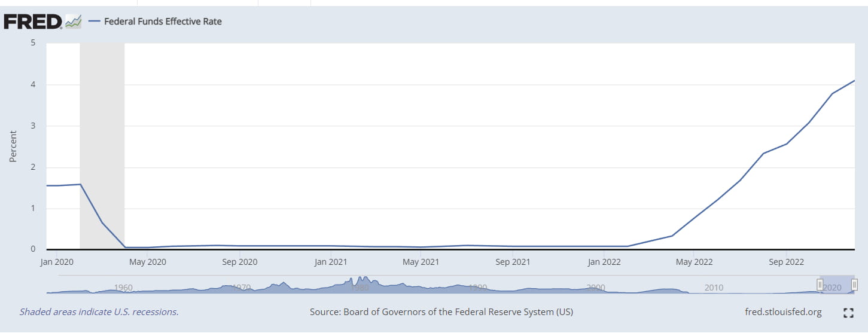Click the May 2022 x-axis label

pos(693,262)
